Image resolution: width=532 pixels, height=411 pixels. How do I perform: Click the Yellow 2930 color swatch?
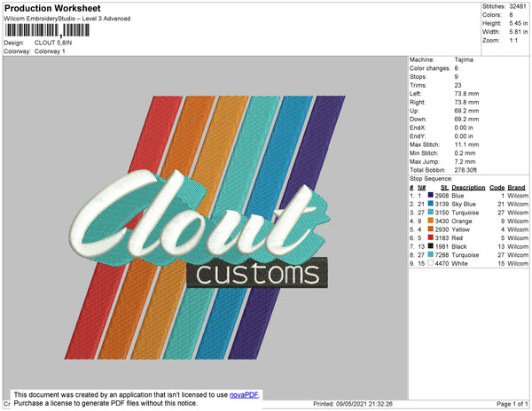click(431, 229)
